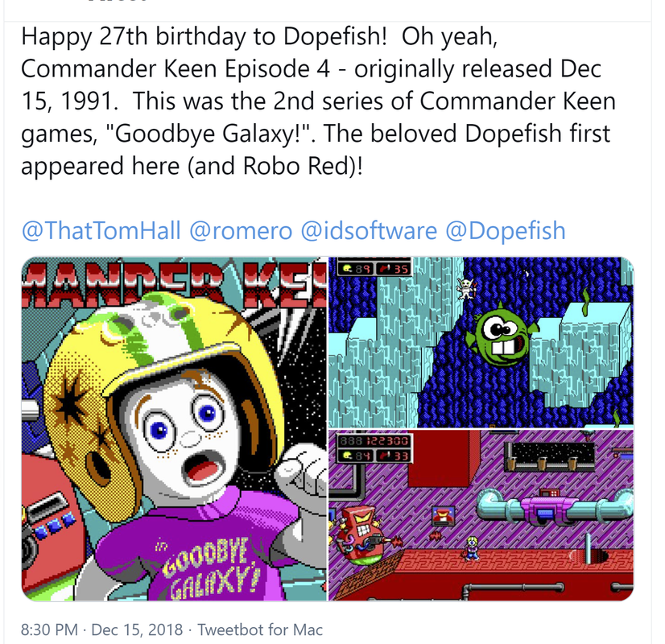Screen dimensions: 665x644
Task: Visit the @idsoftware mention link
Action: pos(369,232)
